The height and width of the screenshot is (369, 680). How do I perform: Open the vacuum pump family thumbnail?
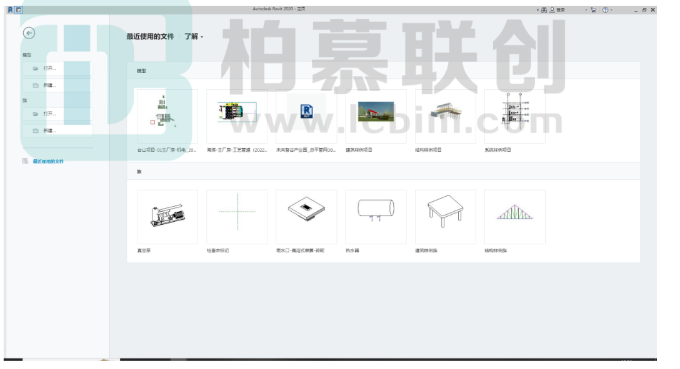[x=167, y=216]
